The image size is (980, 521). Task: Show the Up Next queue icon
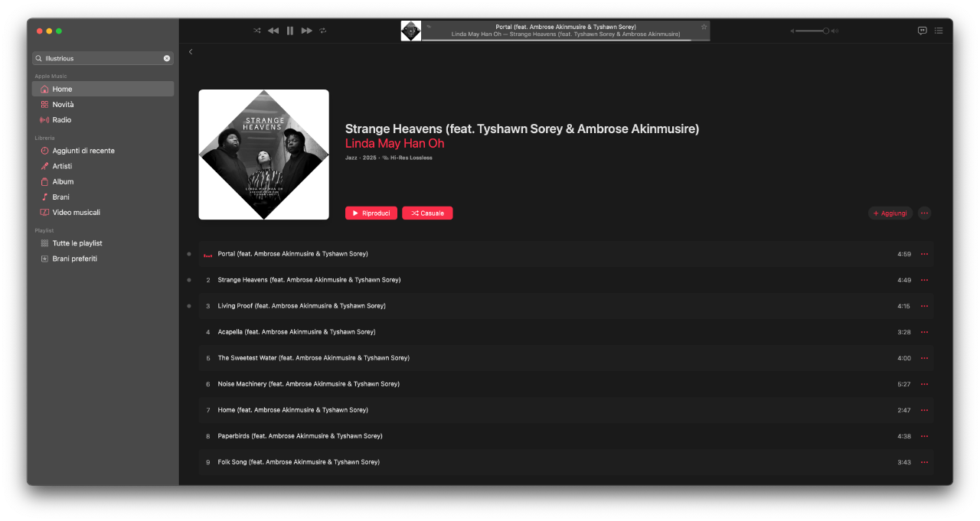point(939,31)
